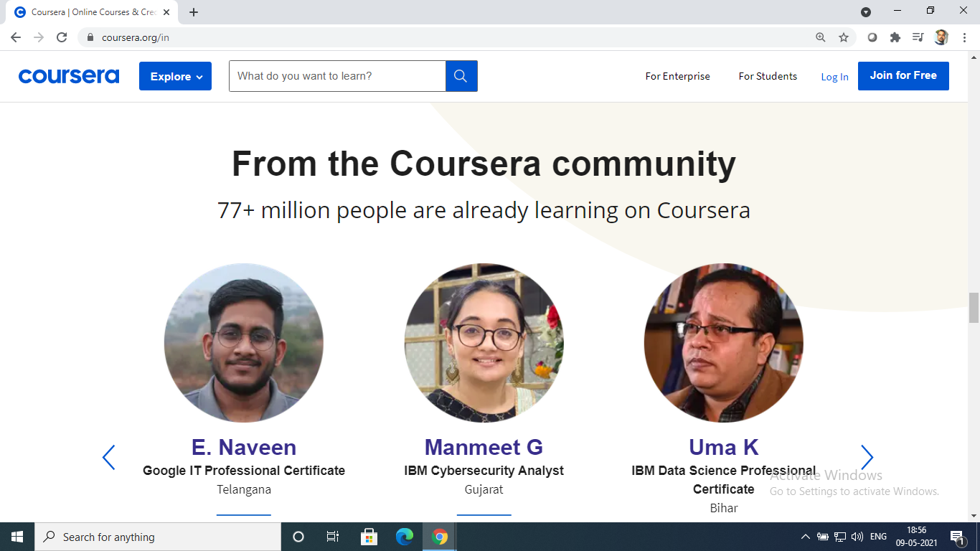Screen dimensions: 980x551
Task: Close the Coursera browser tab
Action: pyautogui.click(x=168, y=12)
